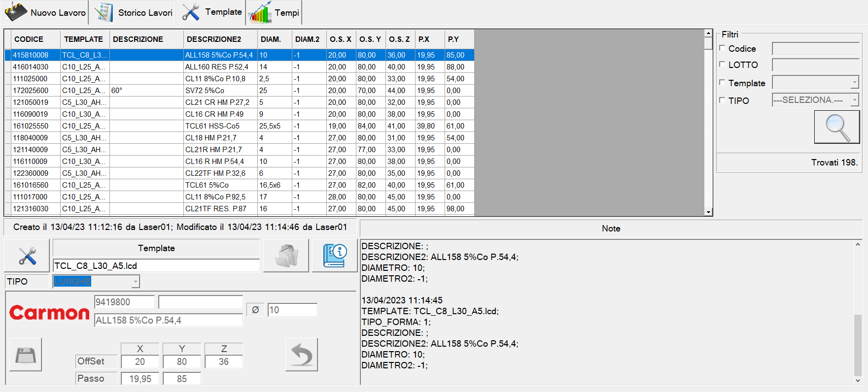This screenshot has width=868, height=392.
Task: Open the info book icon button
Action: (x=335, y=256)
